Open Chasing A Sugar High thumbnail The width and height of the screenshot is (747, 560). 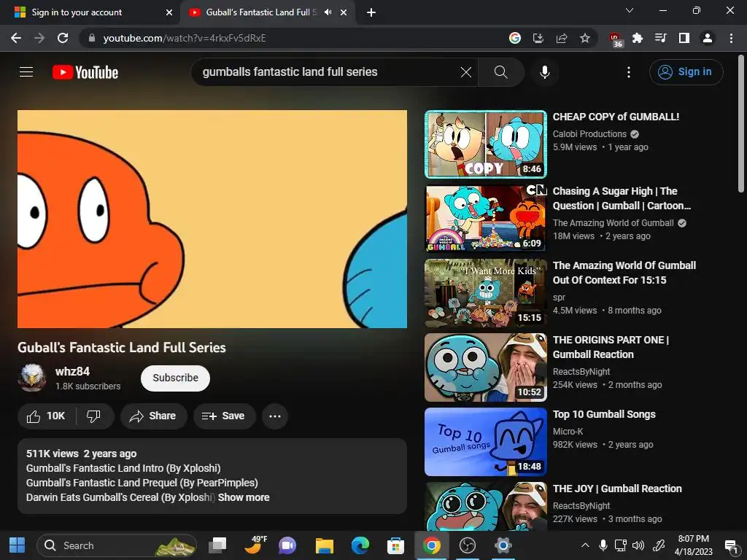(x=485, y=218)
